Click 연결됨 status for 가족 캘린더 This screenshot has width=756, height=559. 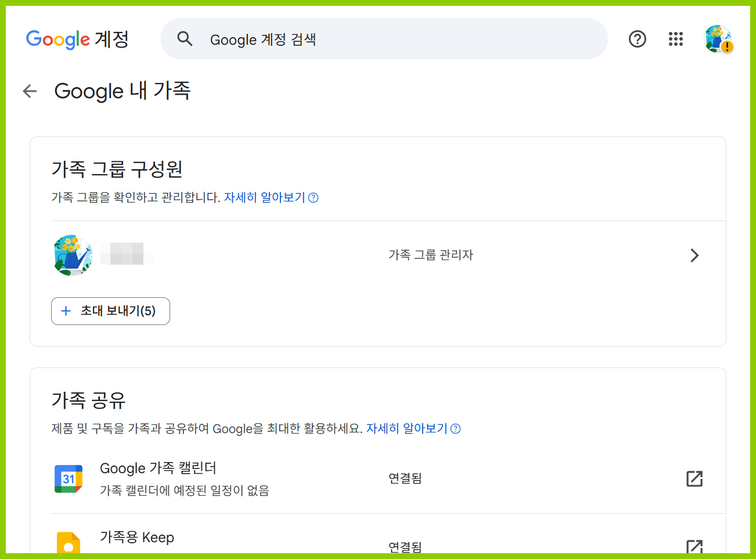pyautogui.click(x=405, y=478)
